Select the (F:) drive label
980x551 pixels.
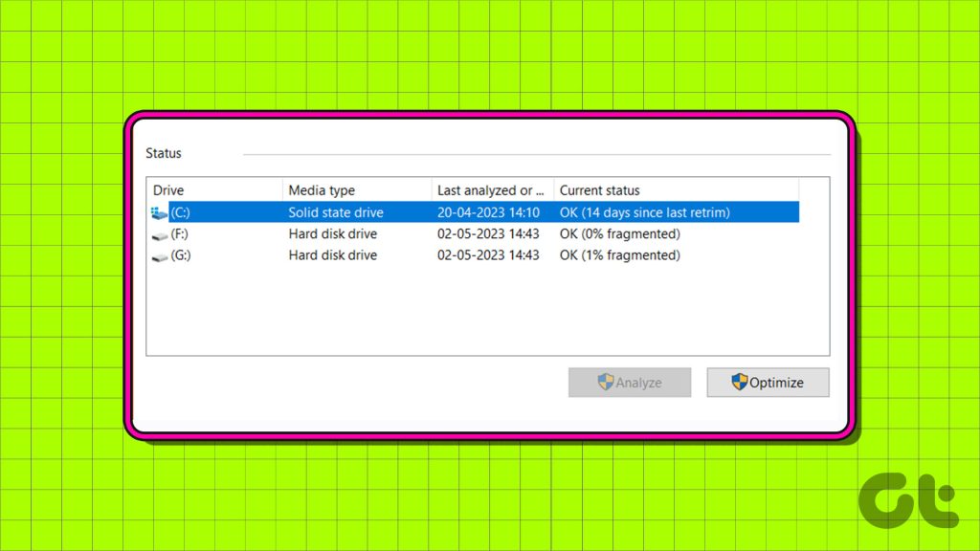pyautogui.click(x=179, y=233)
